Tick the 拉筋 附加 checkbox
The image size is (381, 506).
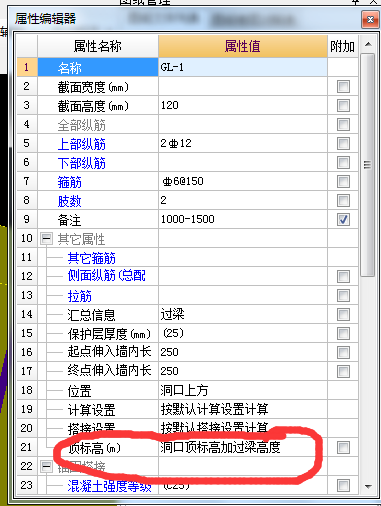click(343, 295)
